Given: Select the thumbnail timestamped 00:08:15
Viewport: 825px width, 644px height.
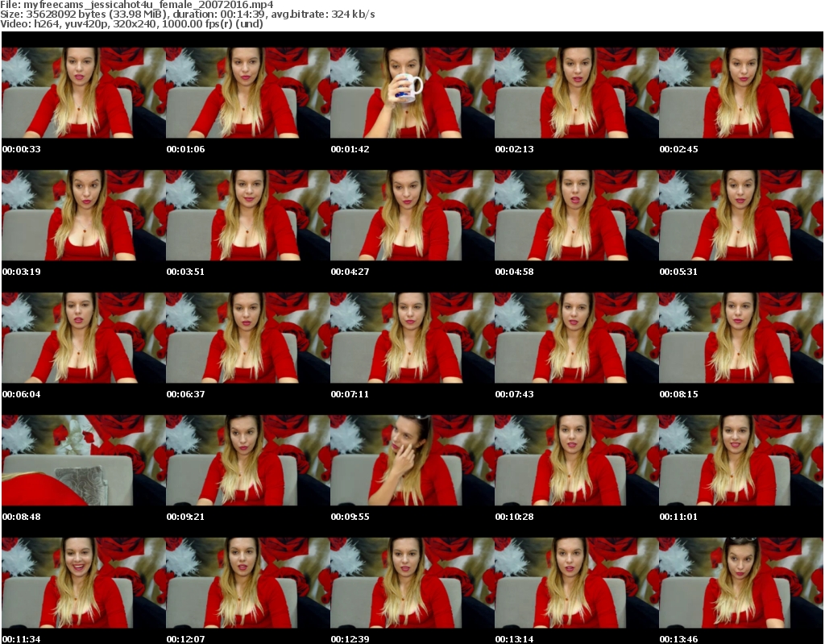Looking at the screenshot, I should (741, 338).
